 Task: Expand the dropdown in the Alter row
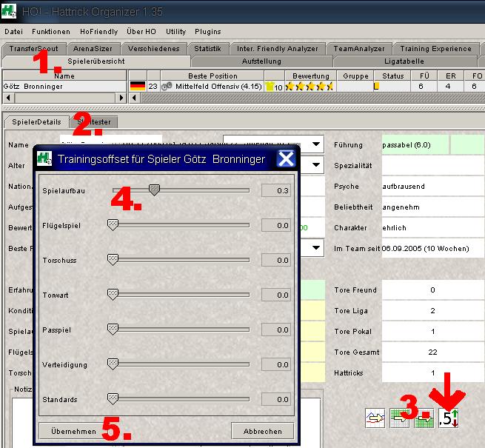click(x=316, y=164)
